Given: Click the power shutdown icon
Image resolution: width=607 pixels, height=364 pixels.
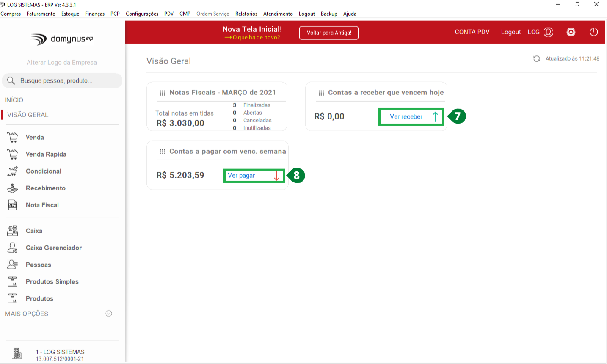Looking at the screenshot, I should (594, 32).
